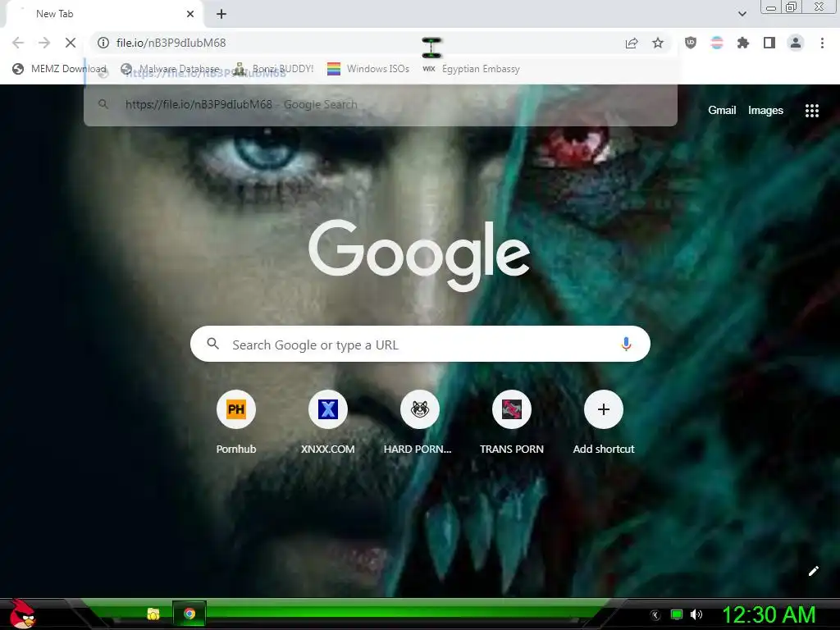Viewport: 840px width, 630px height.
Task: Click the 12:30 AM taskbar clock
Action: pyautogui.click(x=769, y=614)
